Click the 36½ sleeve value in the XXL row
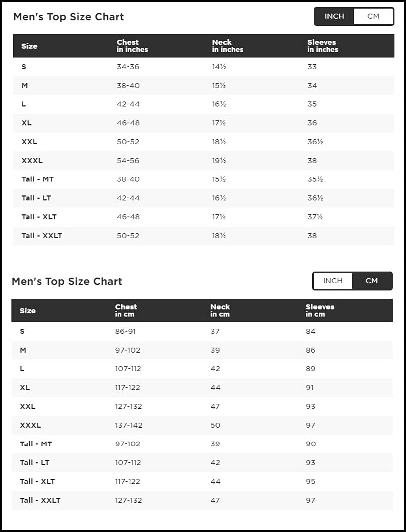Image resolution: width=406 pixels, height=532 pixels. pyautogui.click(x=315, y=142)
